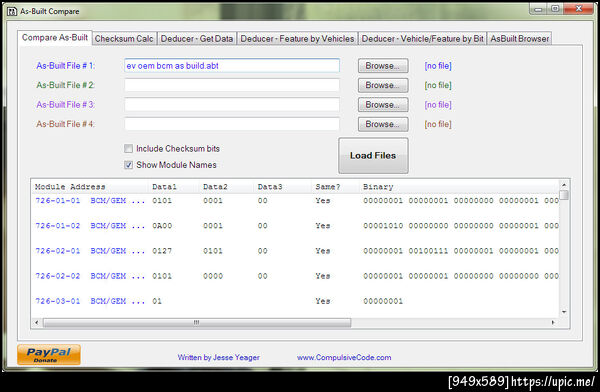Screen dimensions: 600x392
Task: Select row 726-03-01 in the results
Action: 295,301
